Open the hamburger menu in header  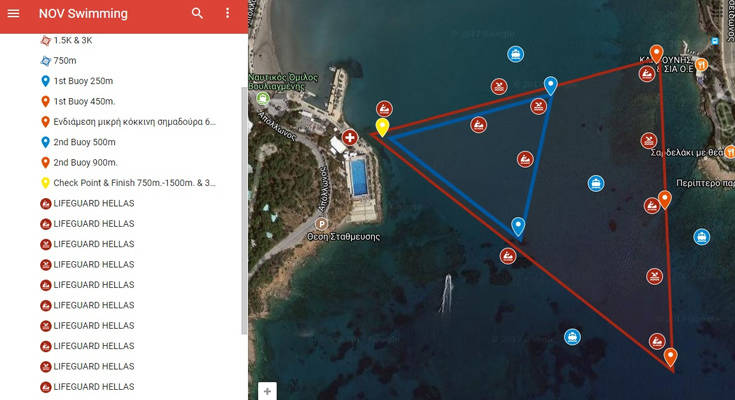tap(14, 14)
